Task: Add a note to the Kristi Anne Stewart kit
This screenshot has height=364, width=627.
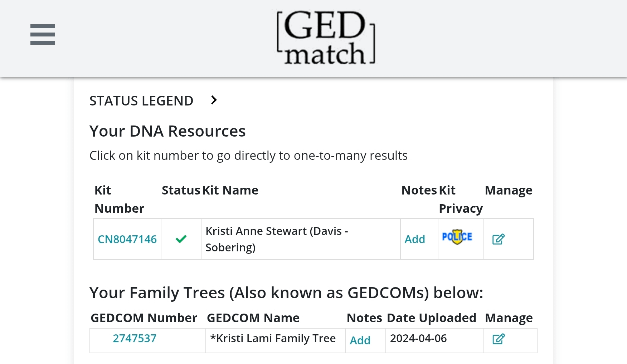Action: click(x=415, y=239)
